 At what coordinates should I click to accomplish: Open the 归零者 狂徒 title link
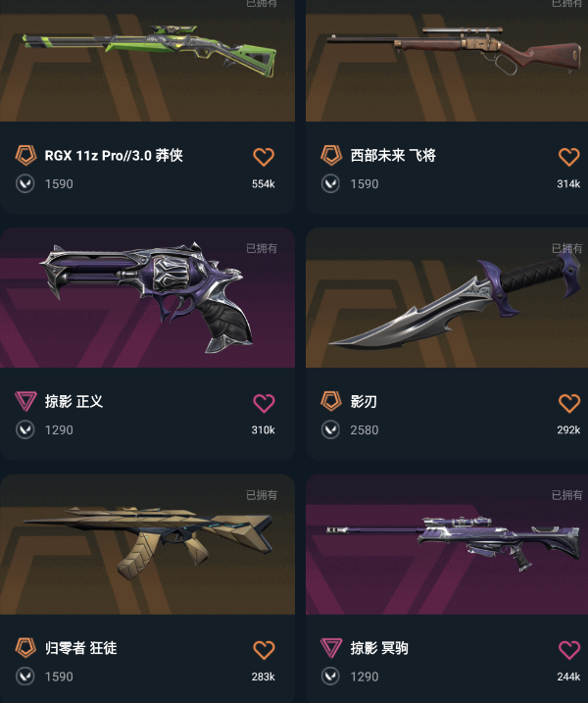[x=80, y=648]
